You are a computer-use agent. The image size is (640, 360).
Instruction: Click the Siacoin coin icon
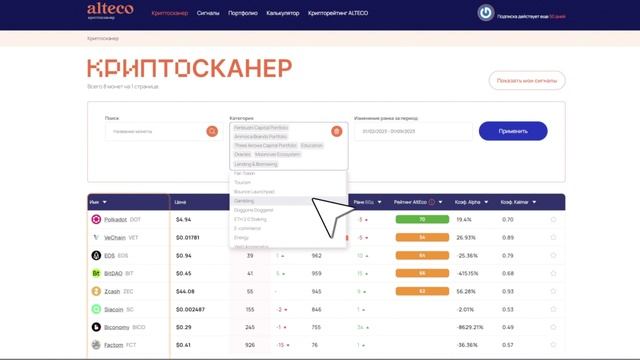96,309
